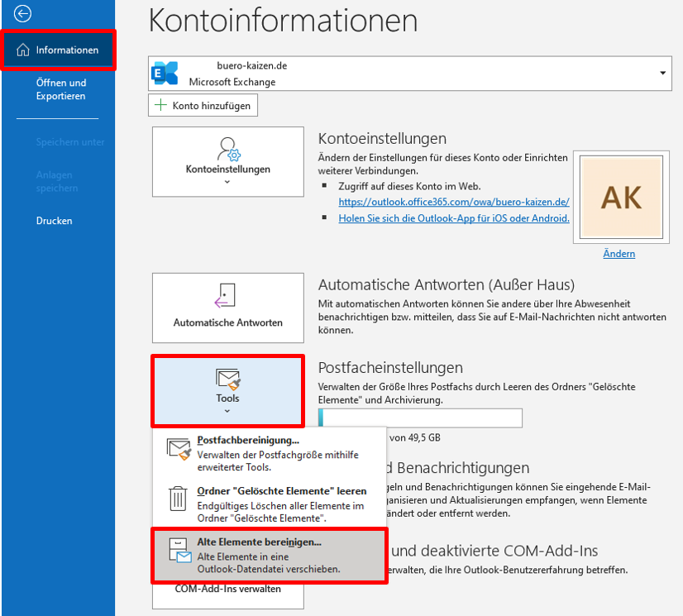The width and height of the screenshot is (683, 616).
Task: Open the outlook.office365.com/owa web link
Action: click(x=454, y=202)
